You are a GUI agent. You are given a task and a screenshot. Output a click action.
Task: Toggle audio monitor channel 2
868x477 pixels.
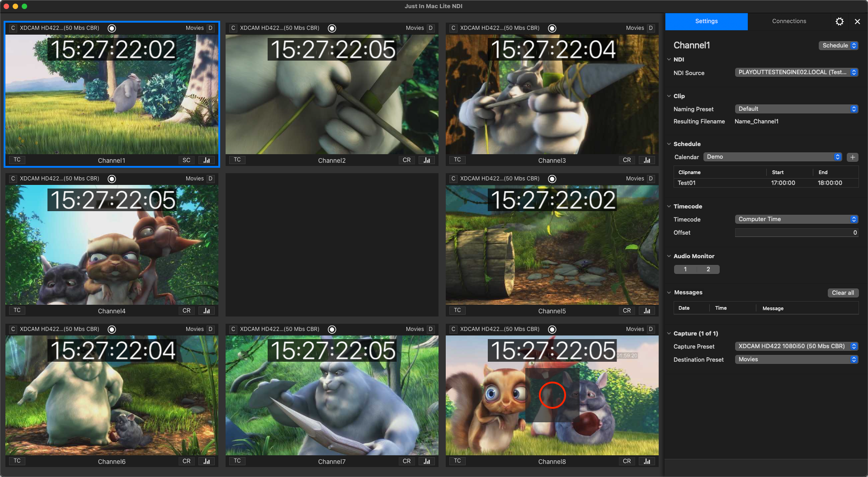(x=708, y=269)
